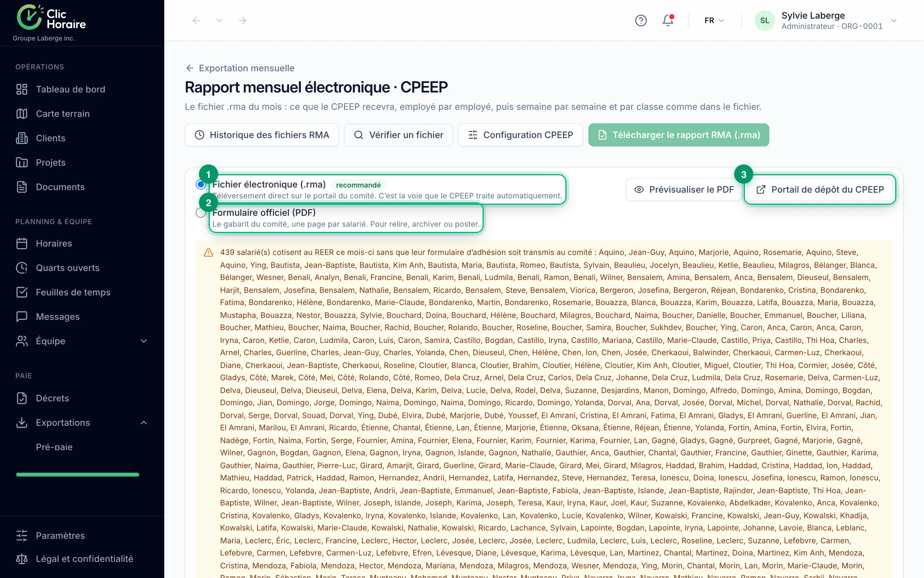Screen dimensions: 924x578
Task: Click the SL user avatar
Action: (x=765, y=20)
